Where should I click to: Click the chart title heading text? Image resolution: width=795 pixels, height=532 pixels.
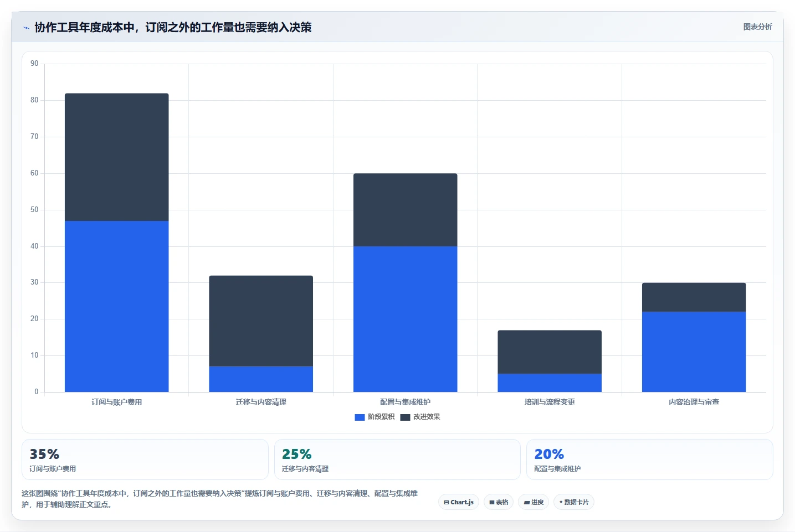tap(173, 27)
